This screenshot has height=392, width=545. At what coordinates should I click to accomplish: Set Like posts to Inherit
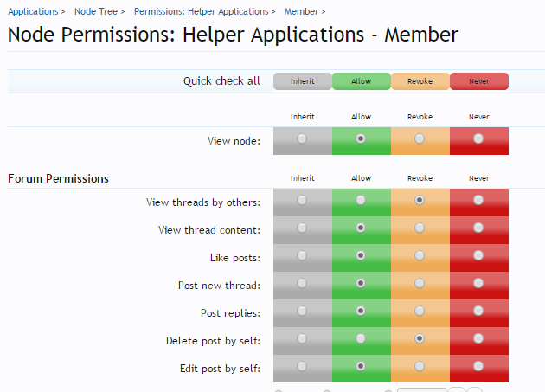302,255
